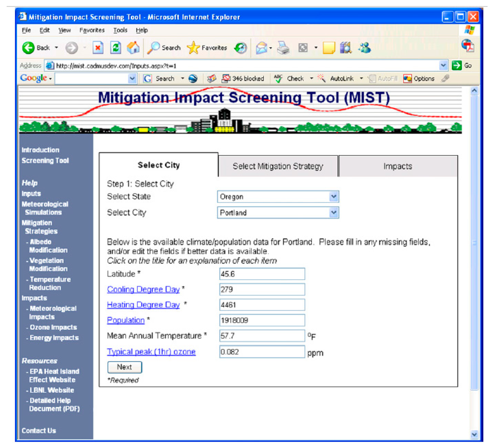Screen dimensions: 494x448
Task: Open the Favorites menu
Action: [92, 30]
